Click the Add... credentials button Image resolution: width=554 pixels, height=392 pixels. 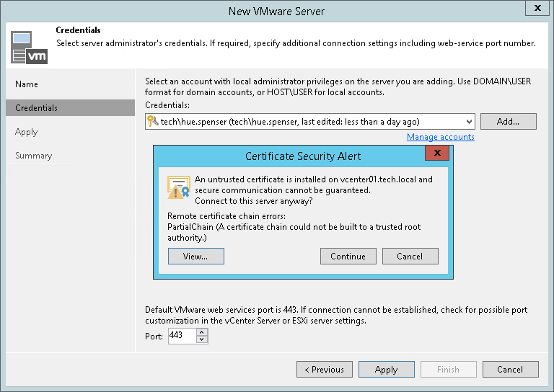[508, 122]
